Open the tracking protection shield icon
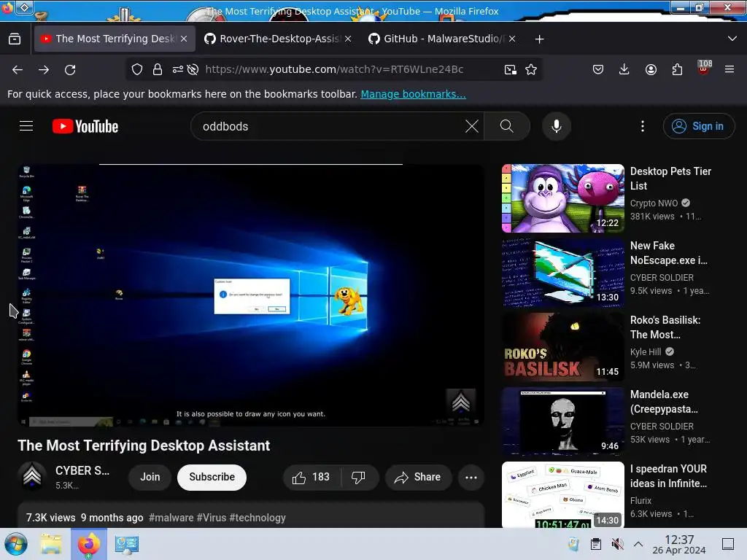Image resolution: width=747 pixels, height=560 pixels. point(137,69)
